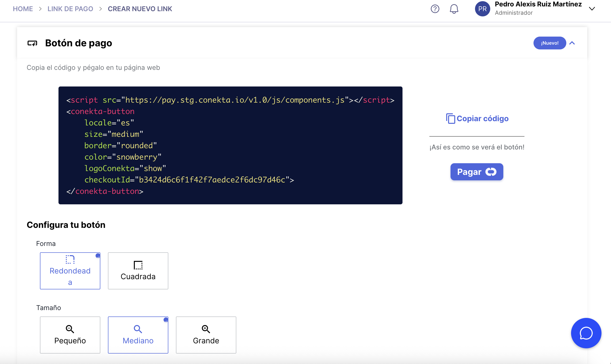Expand the user account dropdown arrow
This screenshot has width=611, height=364.
592,9
